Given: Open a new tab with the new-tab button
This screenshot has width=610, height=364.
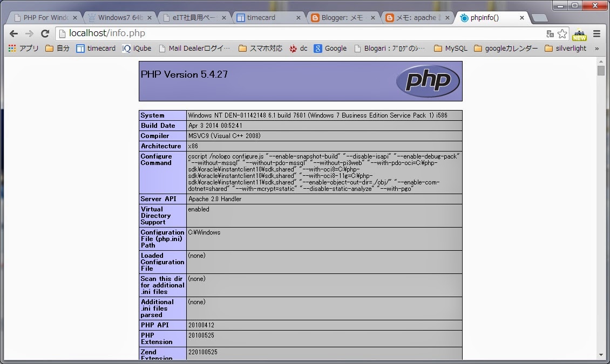Looking at the screenshot, I should pyautogui.click(x=540, y=18).
